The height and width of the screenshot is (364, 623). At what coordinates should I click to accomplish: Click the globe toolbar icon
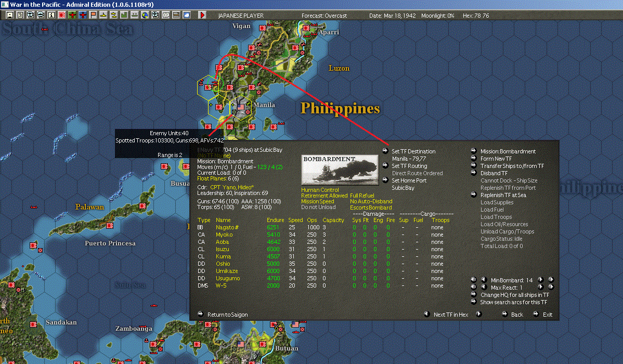pos(145,15)
